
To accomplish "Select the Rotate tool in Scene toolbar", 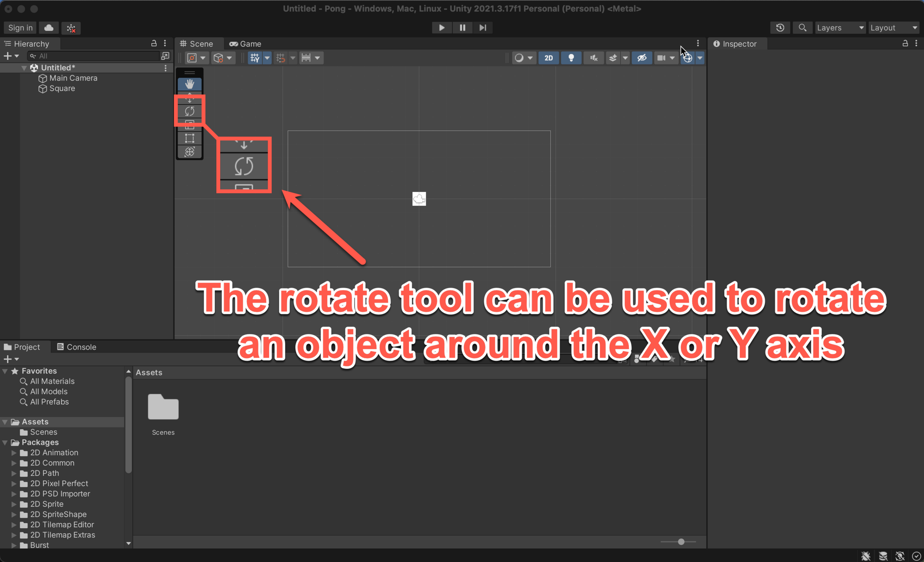I will (189, 111).
